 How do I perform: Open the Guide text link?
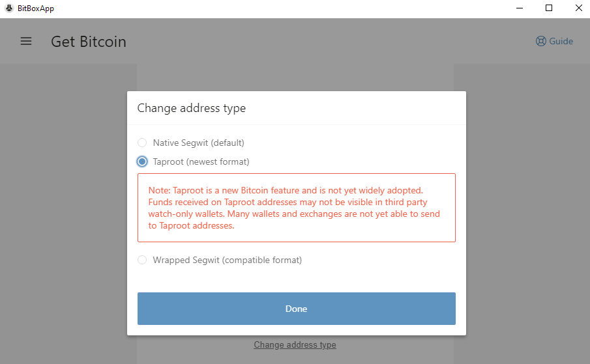[561, 41]
